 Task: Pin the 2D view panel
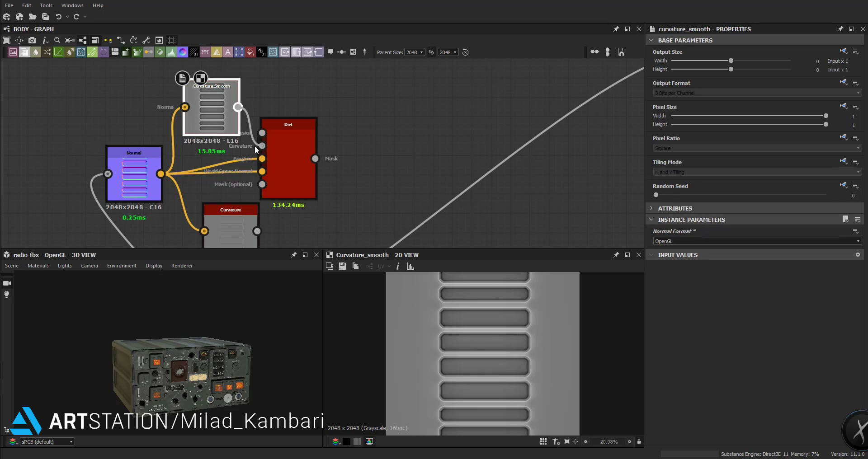[616, 254]
